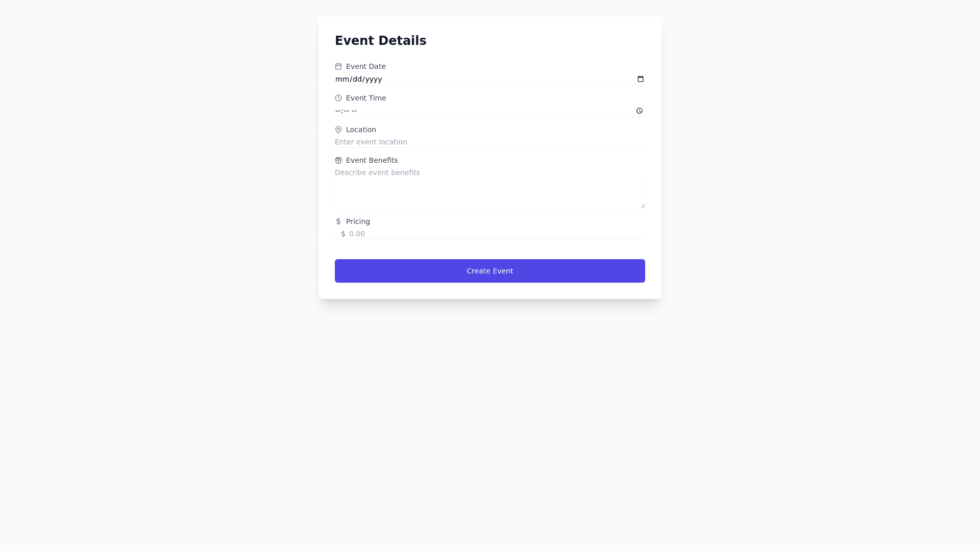This screenshot has height=551, width=980.
Task: Focus the Enter event location field
Action: pos(489,142)
